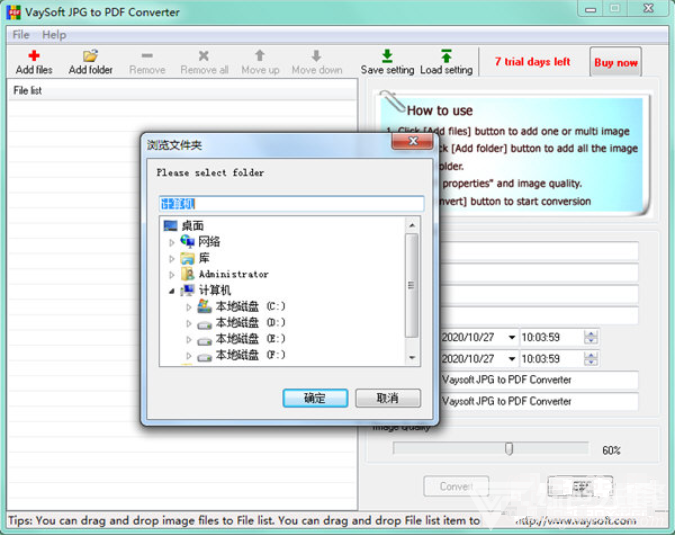Click the Save setting green arrow icon

[x=387, y=56]
